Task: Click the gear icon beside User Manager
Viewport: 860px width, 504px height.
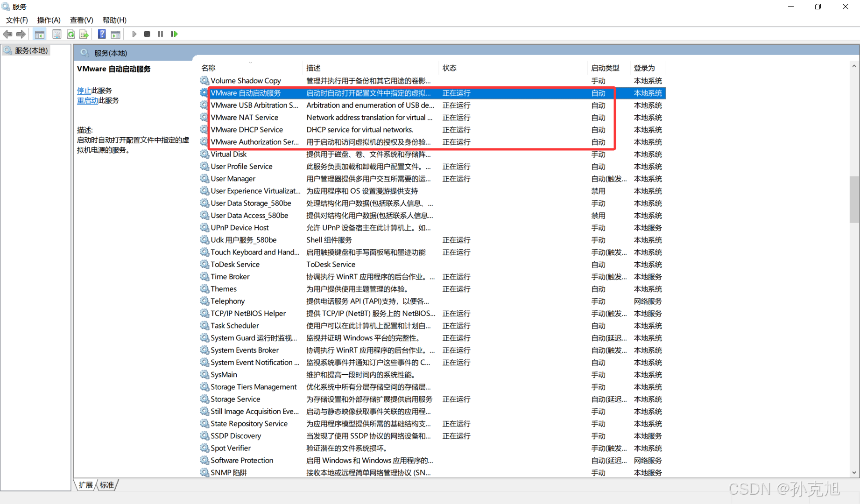Action: [204, 179]
